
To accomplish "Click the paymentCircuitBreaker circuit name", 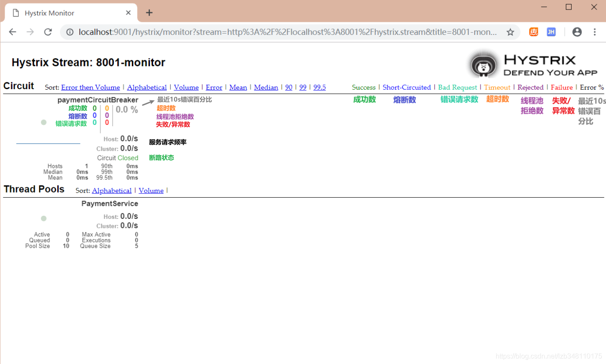I will point(98,100).
